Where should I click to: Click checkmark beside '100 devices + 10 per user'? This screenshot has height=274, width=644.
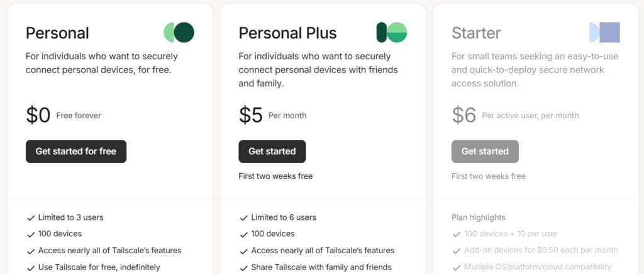point(457,234)
